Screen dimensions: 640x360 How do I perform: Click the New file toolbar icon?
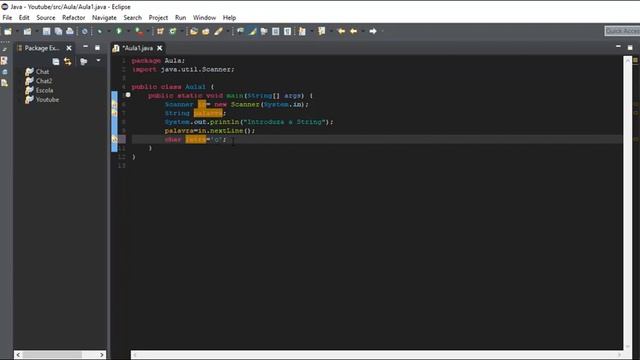pos(8,31)
